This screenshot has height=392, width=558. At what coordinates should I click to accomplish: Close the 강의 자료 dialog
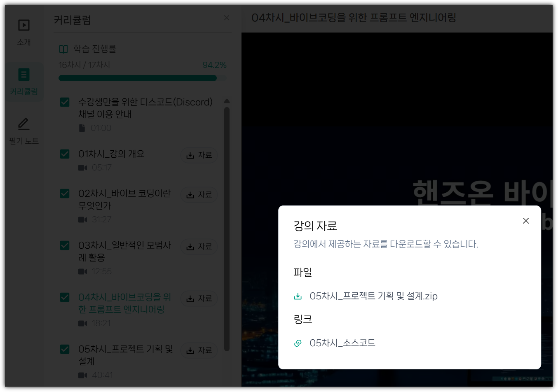point(526,221)
